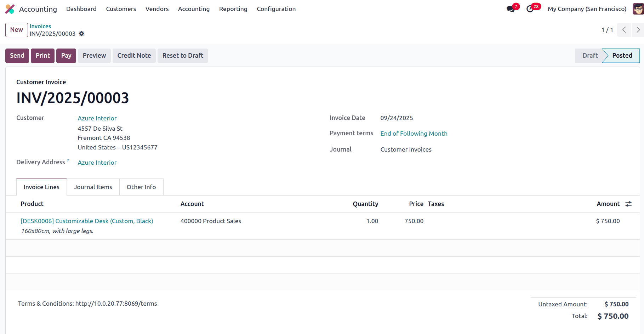
Task: Click the user avatar in top bar
Action: tap(638, 9)
